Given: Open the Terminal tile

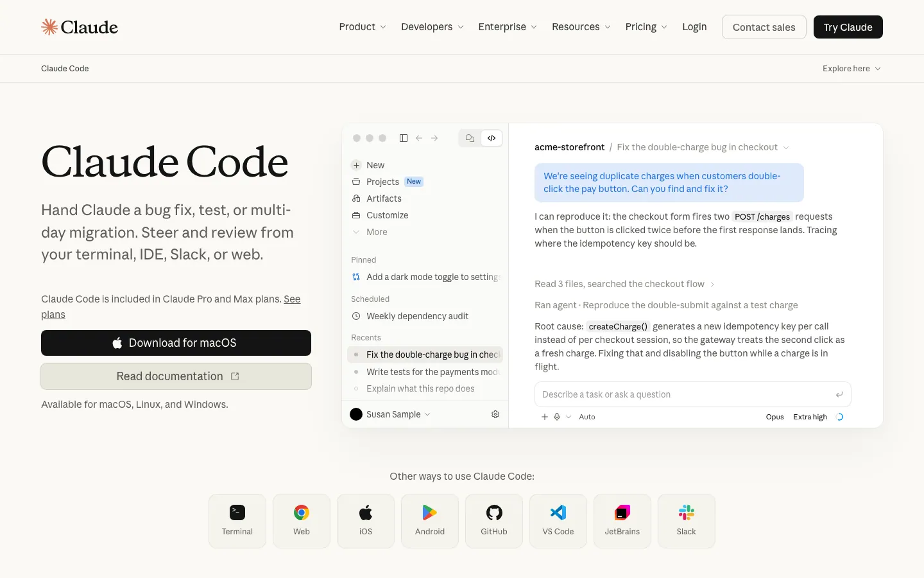Looking at the screenshot, I should (237, 521).
